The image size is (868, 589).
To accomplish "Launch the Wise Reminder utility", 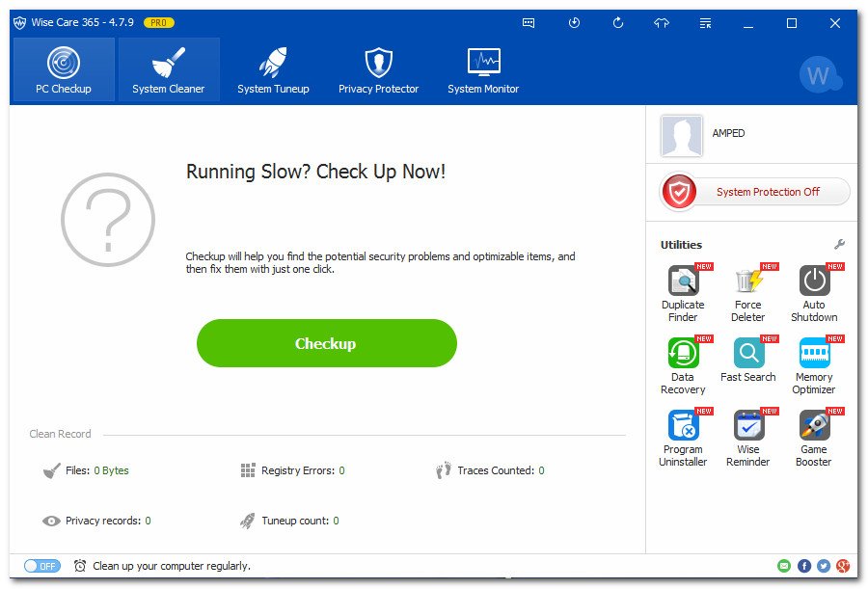I will point(748,438).
